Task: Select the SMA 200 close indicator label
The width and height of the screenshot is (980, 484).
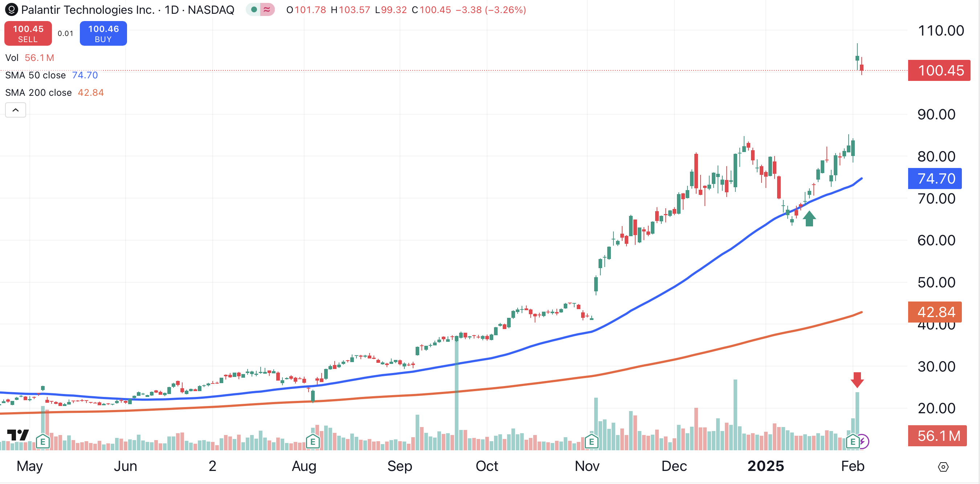Action: [x=38, y=93]
